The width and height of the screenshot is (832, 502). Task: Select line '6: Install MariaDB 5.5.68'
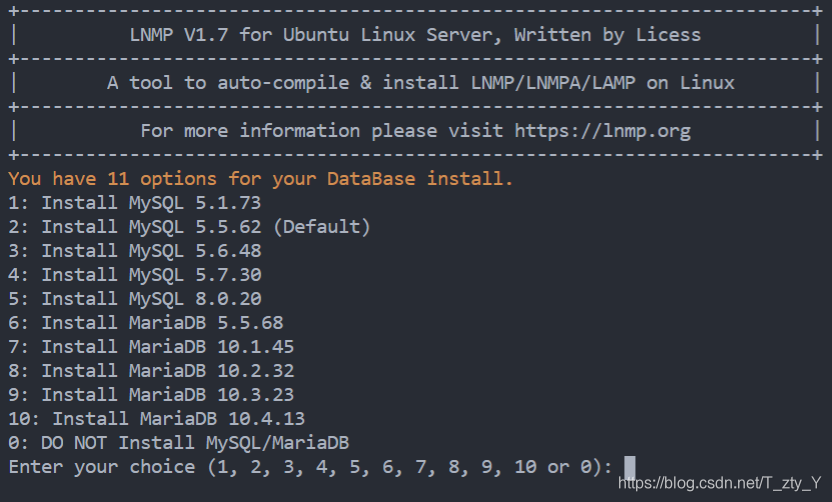click(146, 323)
